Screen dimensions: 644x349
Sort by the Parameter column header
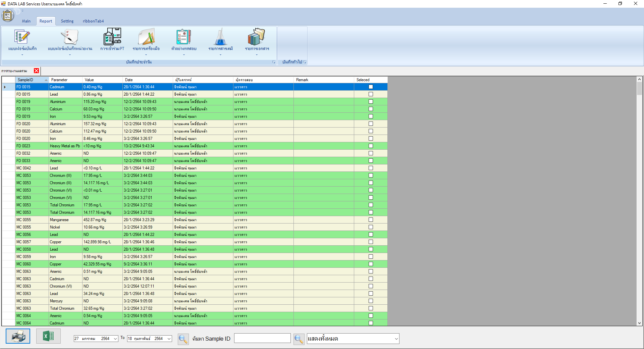pos(65,80)
